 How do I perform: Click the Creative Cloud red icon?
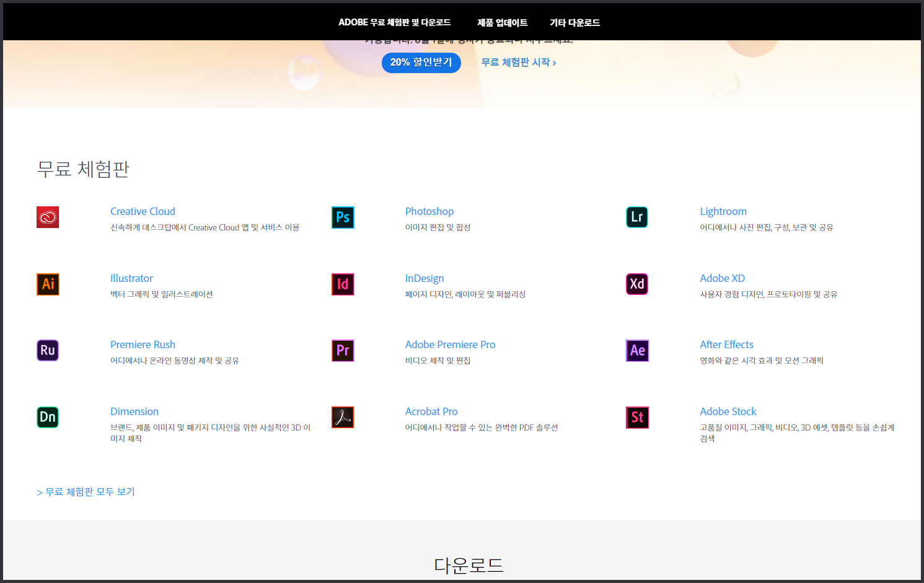point(48,217)
